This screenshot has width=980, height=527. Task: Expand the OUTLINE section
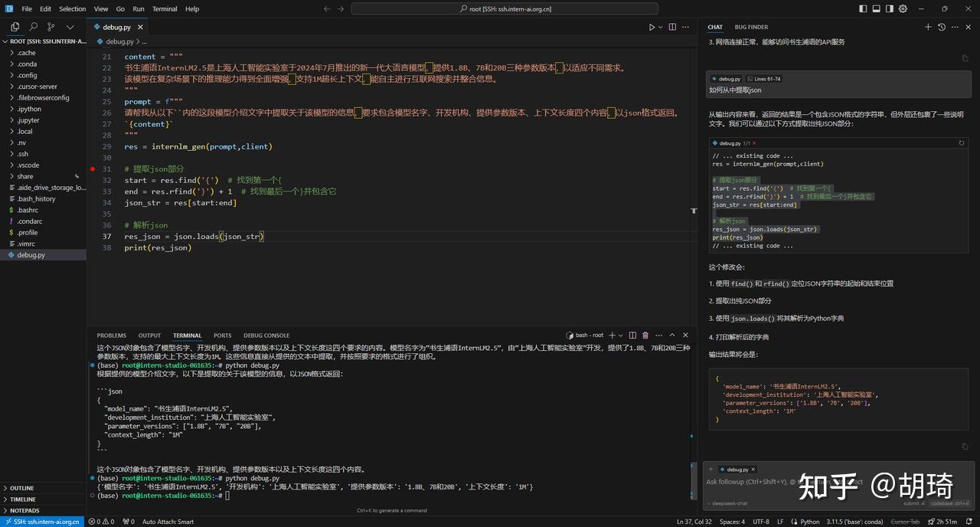[43, 488]
